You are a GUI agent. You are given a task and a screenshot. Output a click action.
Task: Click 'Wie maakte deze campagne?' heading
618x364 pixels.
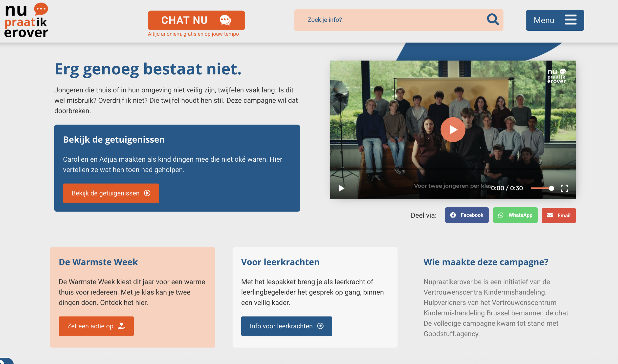point(486,262)
